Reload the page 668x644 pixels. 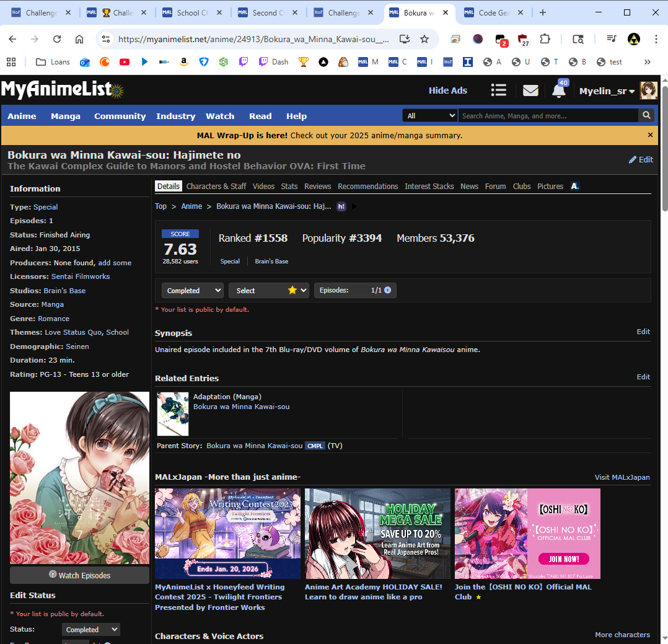tap(56, 39)
